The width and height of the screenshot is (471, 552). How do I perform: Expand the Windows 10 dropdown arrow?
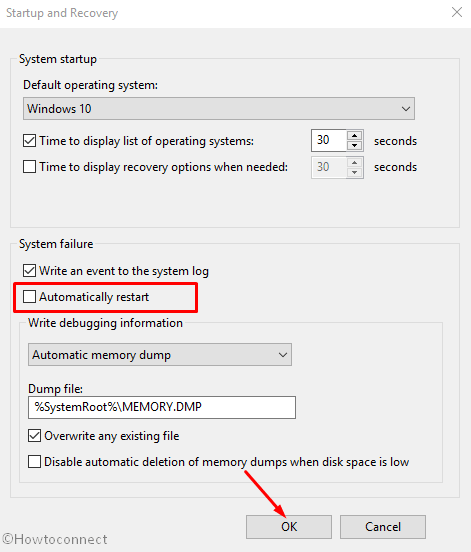click(406, 109)
